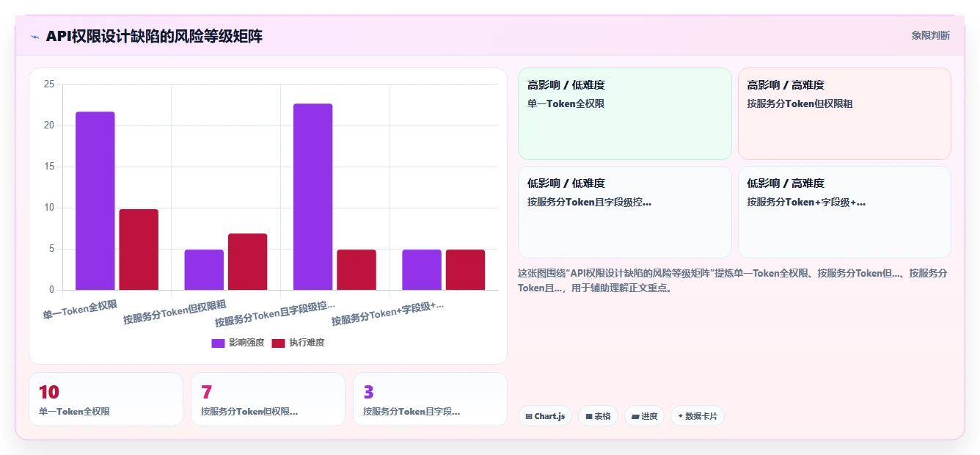This screenshot has width=980, height=455.
Task: Click x-axis label 单一Token全权限
Action: [x=80, y=310]
